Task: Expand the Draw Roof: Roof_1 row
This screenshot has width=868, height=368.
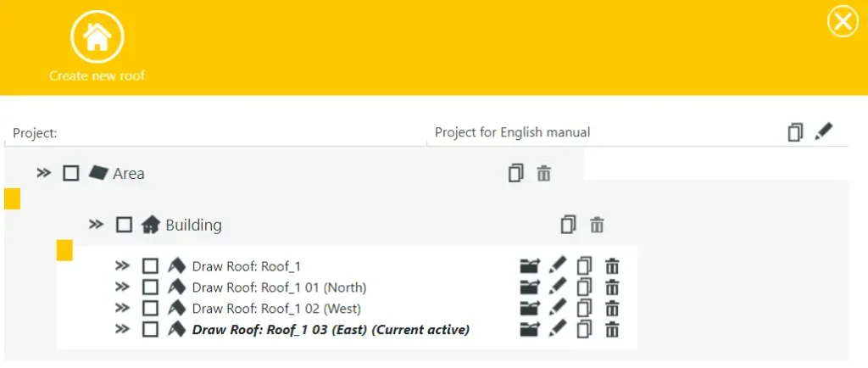Action: [123, 266]
